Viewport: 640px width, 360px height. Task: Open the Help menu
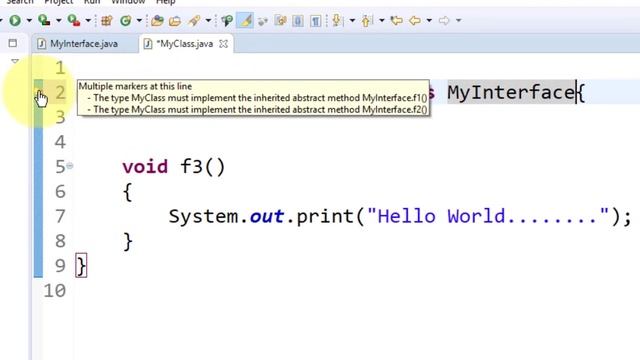pos(166,2)
